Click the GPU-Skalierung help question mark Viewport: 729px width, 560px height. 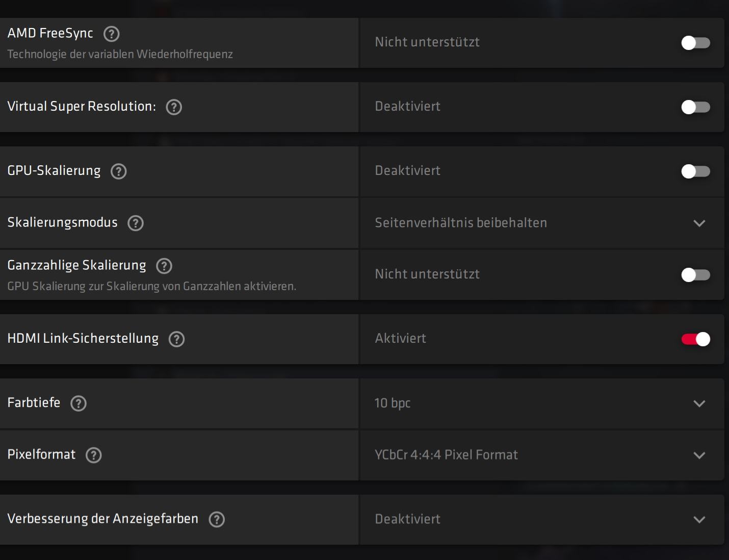(x=119, y=171)
